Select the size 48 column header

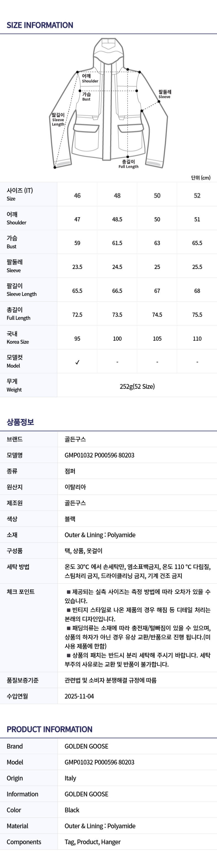coord(117,195)
